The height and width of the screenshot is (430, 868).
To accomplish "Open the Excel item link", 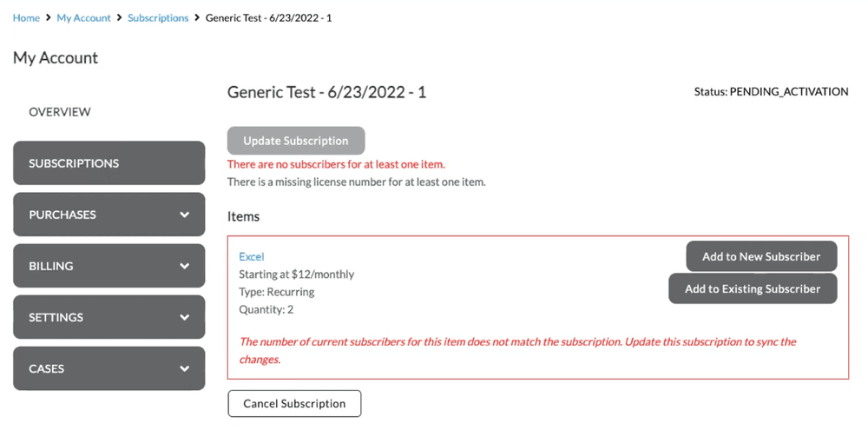I will pos(251,256).
